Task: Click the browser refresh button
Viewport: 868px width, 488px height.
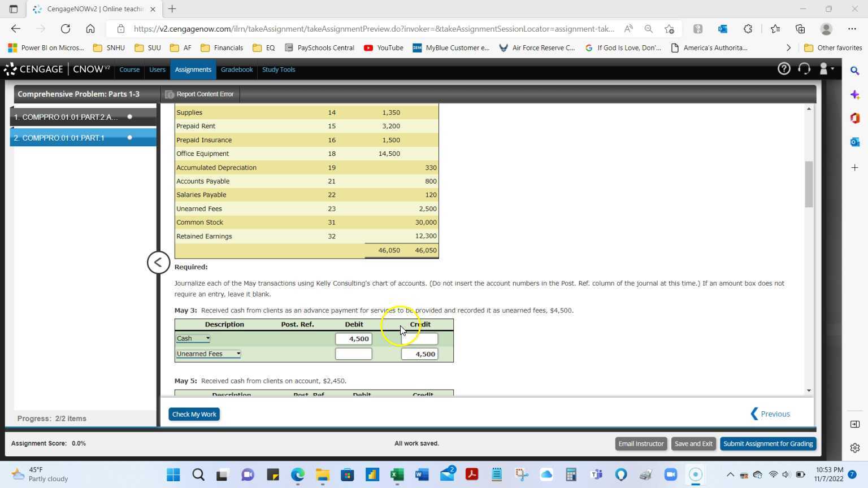Action: pos(66,29)
